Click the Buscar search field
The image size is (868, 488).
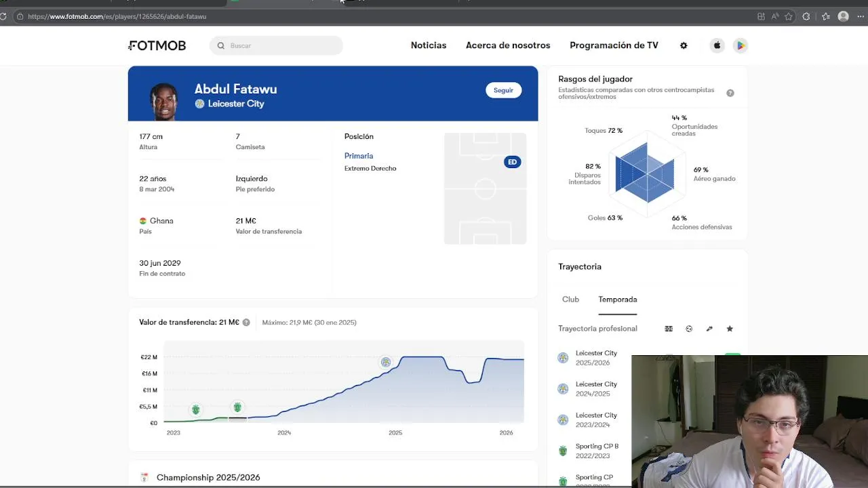tap(276, 45)
